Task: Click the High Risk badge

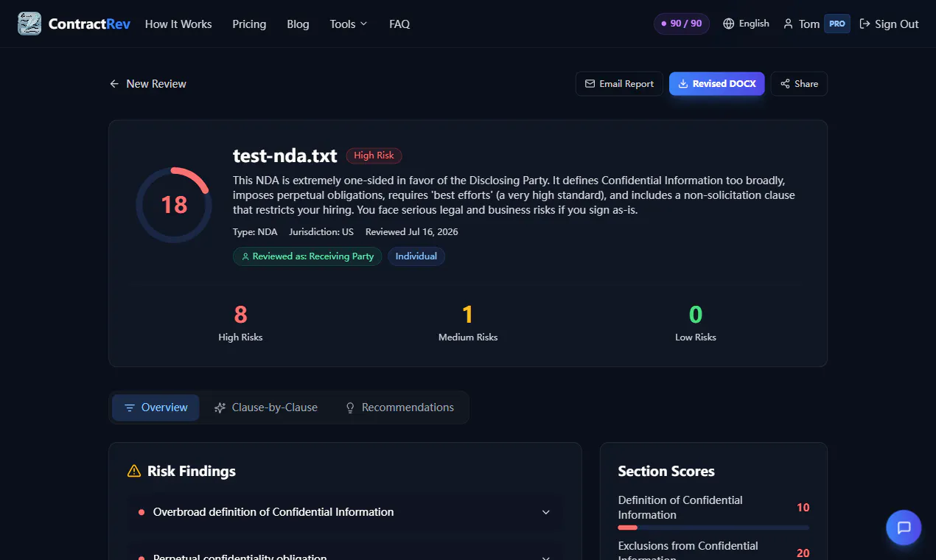Action: tap(374, 155)
